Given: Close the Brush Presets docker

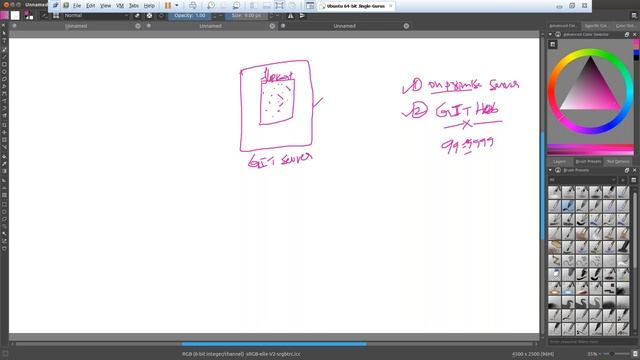Looking at the screenshot, I should point(634,170).
